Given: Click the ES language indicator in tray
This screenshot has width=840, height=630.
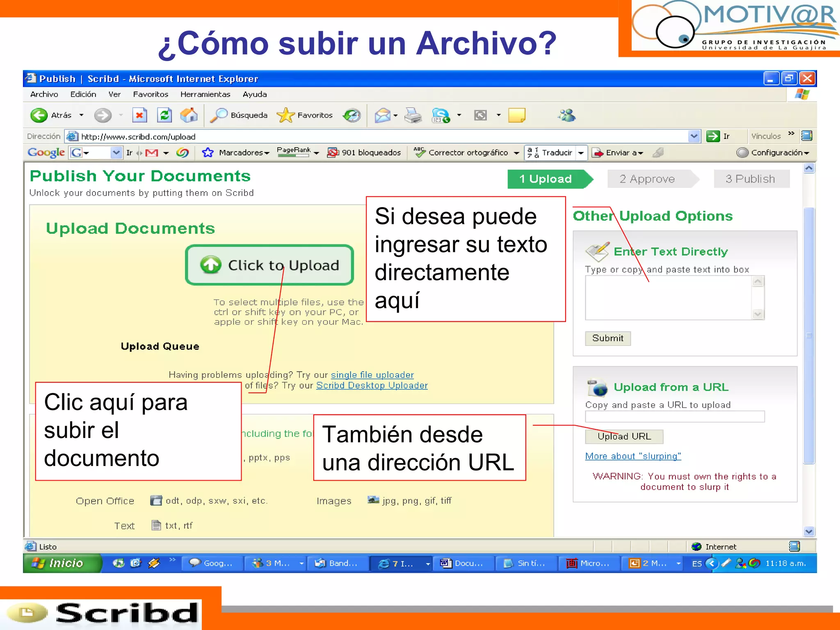Looking at the screenshot, I should point(697,564).
